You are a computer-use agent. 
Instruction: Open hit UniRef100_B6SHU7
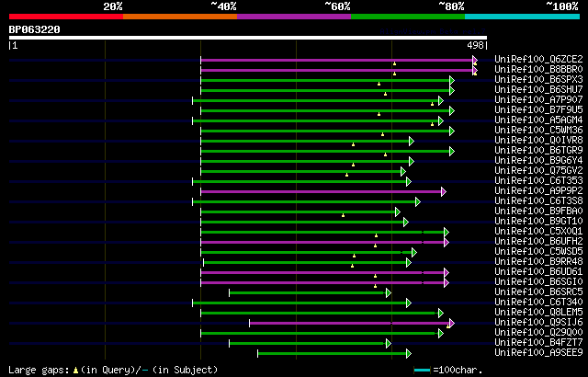[x=538, y=90]
